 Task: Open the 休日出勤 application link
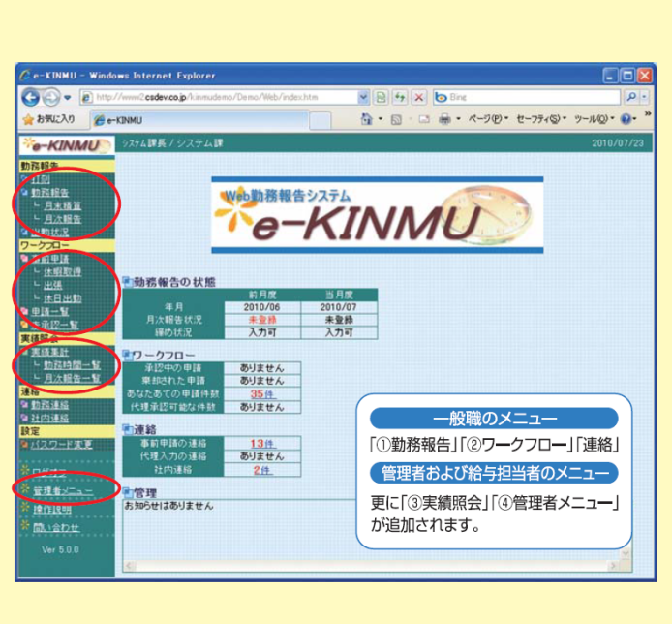tap(63, 298)
